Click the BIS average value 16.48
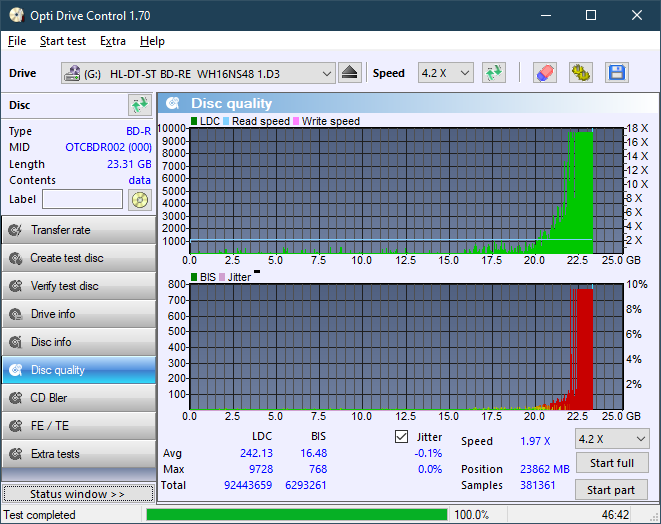The height and width of the screenshot is (524, 661). pos(314,453)
